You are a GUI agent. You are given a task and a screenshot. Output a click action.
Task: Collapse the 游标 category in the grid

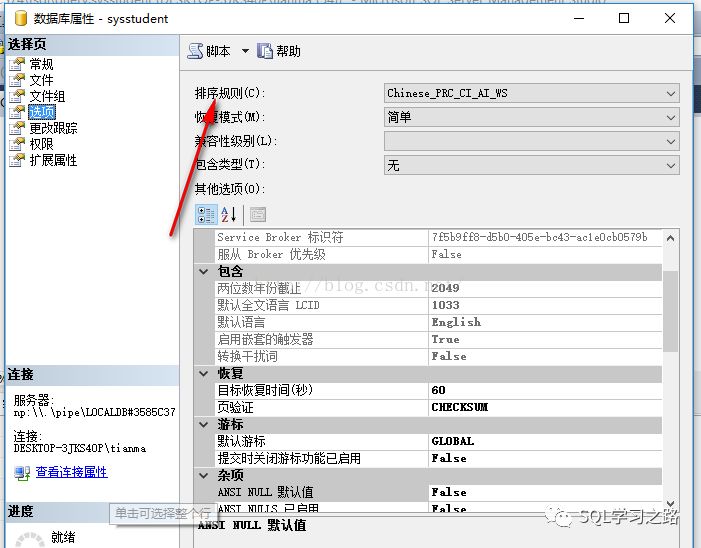tap(204, 425)
